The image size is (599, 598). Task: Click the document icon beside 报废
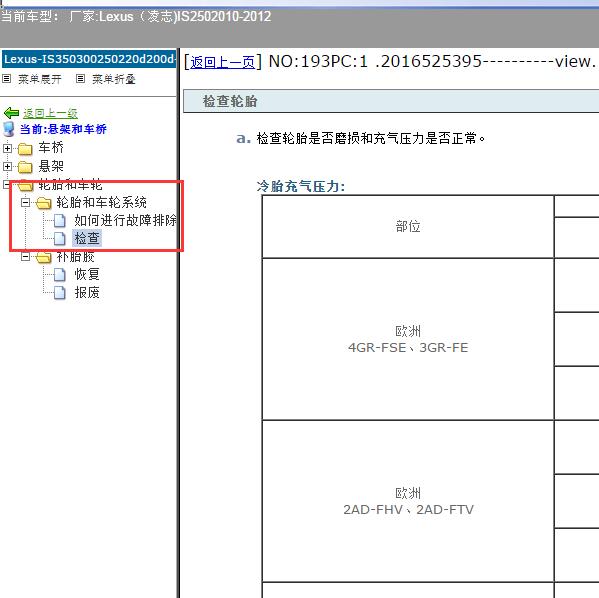coord(59,293)
